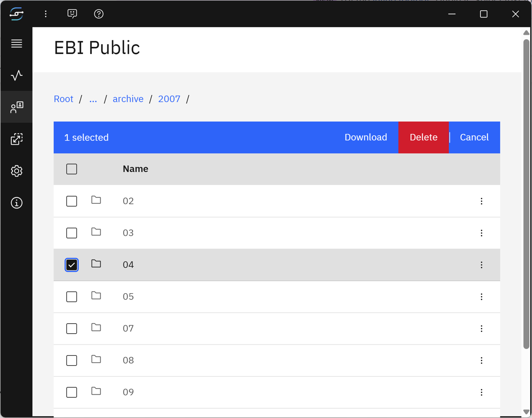Open the activity monitor icon in sidebar
The height and width of the screenshot is (418, 532).
click(x=17, y=75)
